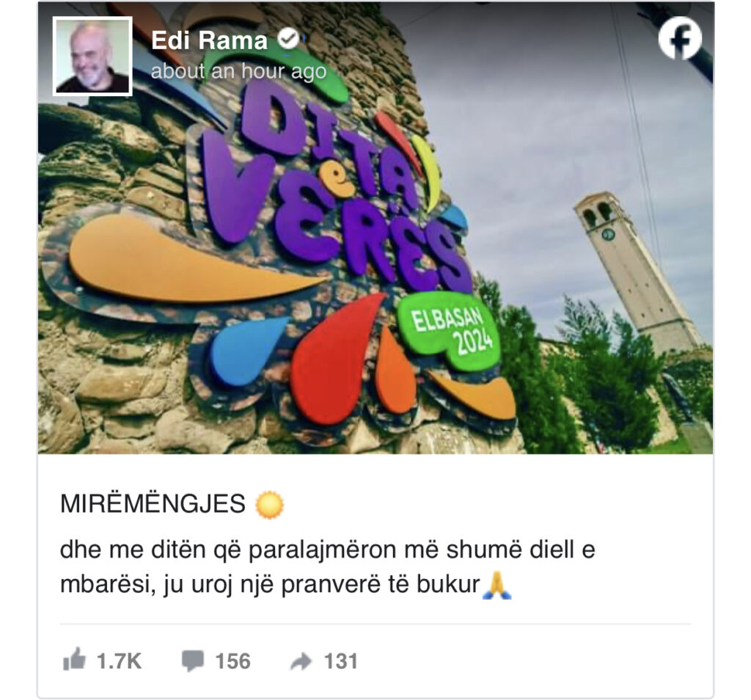Click the 'about an hour ago' timestamp
Screen dimensions: 751x700
click(238, 71)
